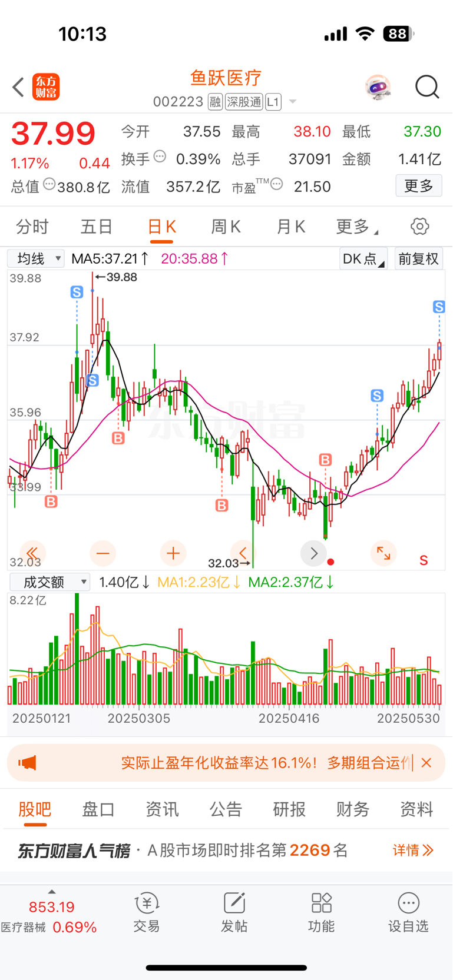This screenshot has width=453, height=980.
Task: Switch to the 分时 tab
Action: click(x=32, y=227)
